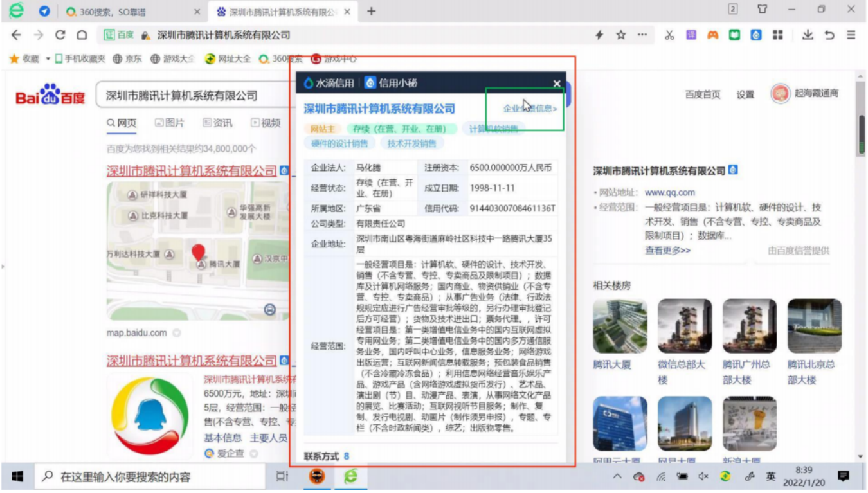Click the page vertical scrollbar
This screenshot has height=493, width=868.
point(862,134)
